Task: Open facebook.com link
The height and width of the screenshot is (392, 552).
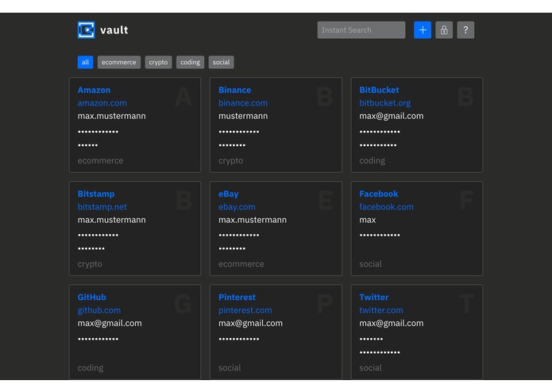Action: click(x=386, y=207)
